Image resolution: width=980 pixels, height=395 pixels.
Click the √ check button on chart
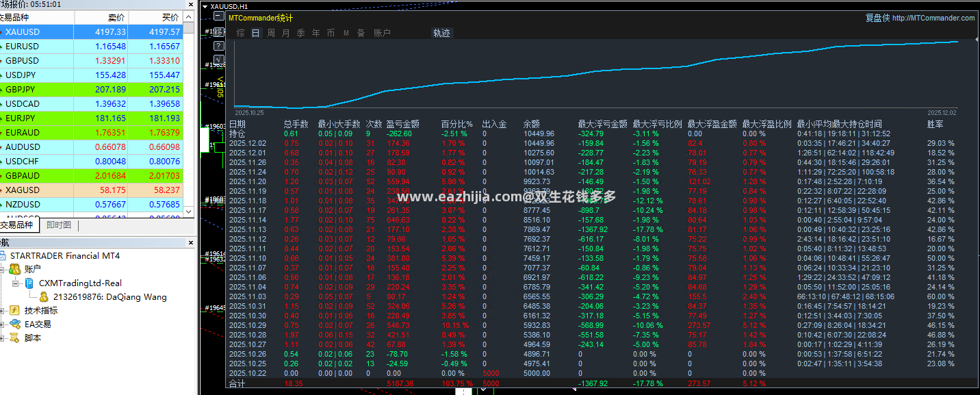(x=219, y=60)
